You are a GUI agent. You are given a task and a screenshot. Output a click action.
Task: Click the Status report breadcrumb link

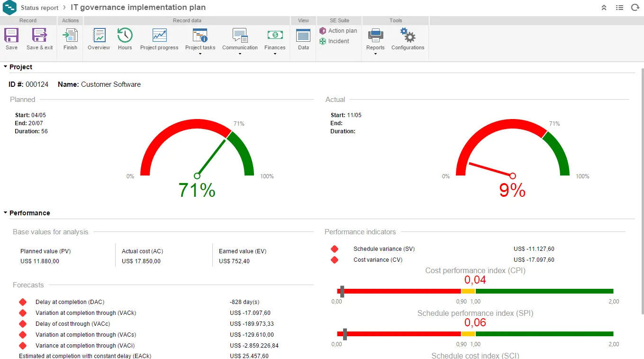40,8
